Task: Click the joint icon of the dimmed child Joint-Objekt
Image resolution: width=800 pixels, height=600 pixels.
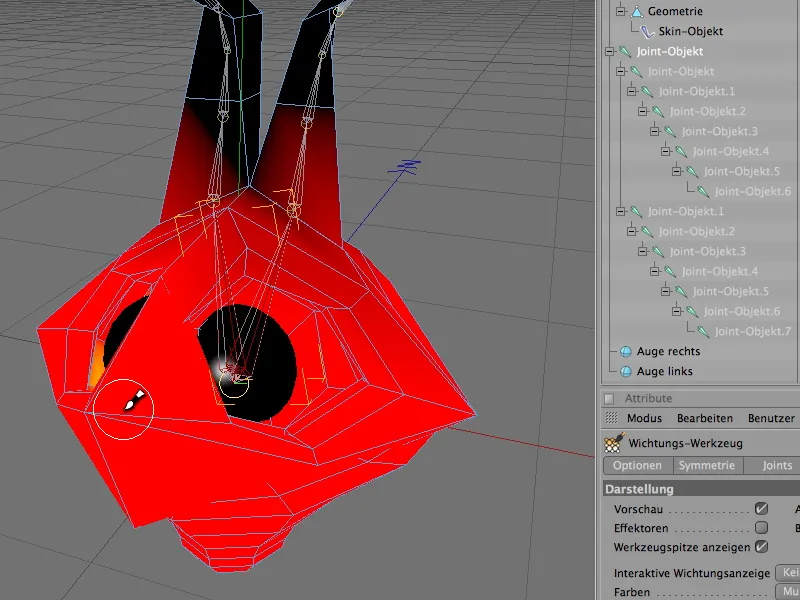Action: pyautogui.click(x=636, y=71)
